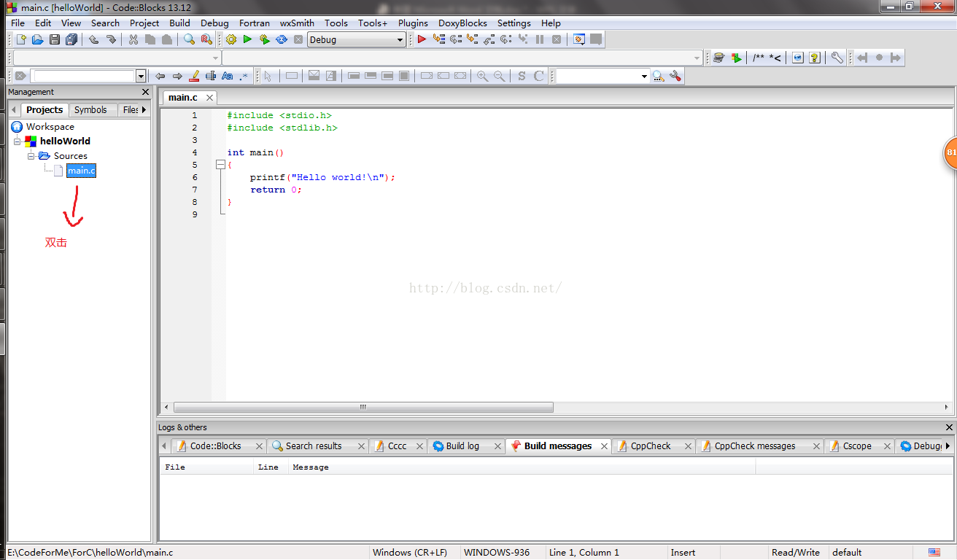Open the code completion scope dropdown
Screen dimensions: 957x560
tap(117, 58)
